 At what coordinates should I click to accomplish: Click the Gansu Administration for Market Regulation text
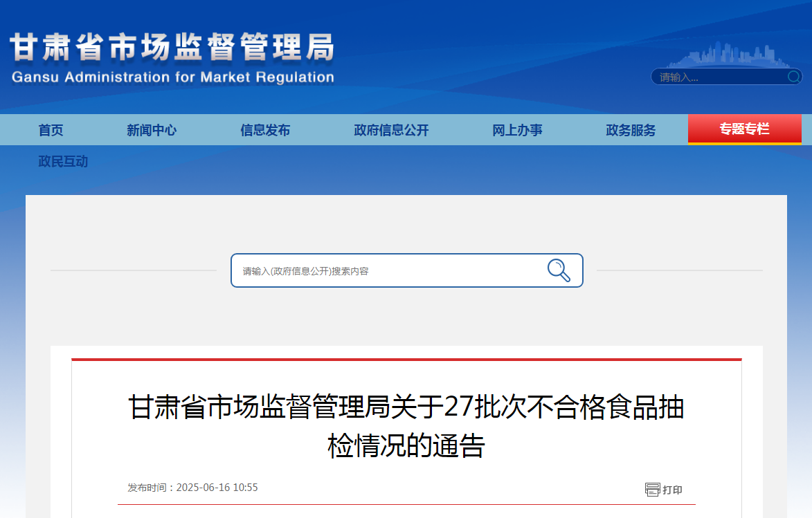tap(172, 77)
